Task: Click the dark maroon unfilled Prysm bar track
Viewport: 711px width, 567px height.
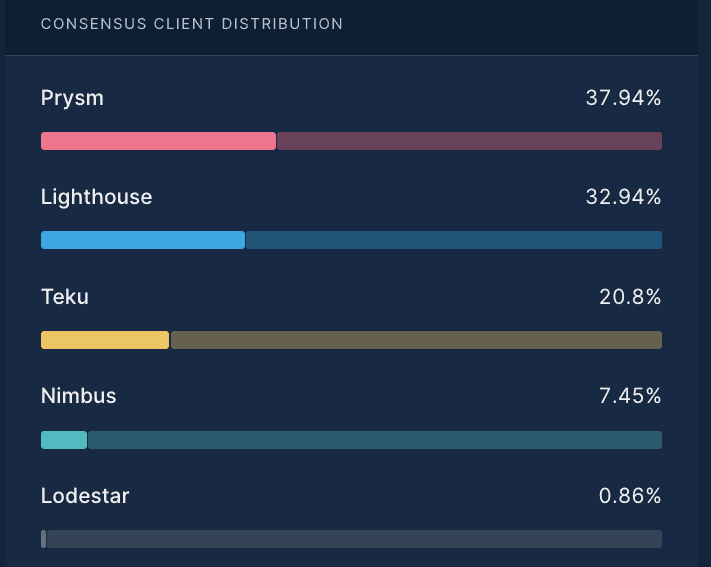Action: (x=468, y=141)
